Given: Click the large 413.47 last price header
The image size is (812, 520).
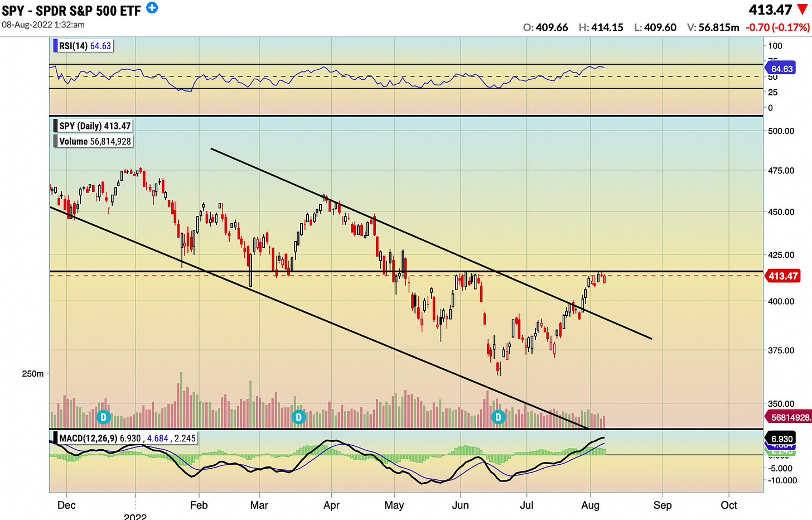Looking at the screenshot, I should pyautogui.click(x=770, y=10).
